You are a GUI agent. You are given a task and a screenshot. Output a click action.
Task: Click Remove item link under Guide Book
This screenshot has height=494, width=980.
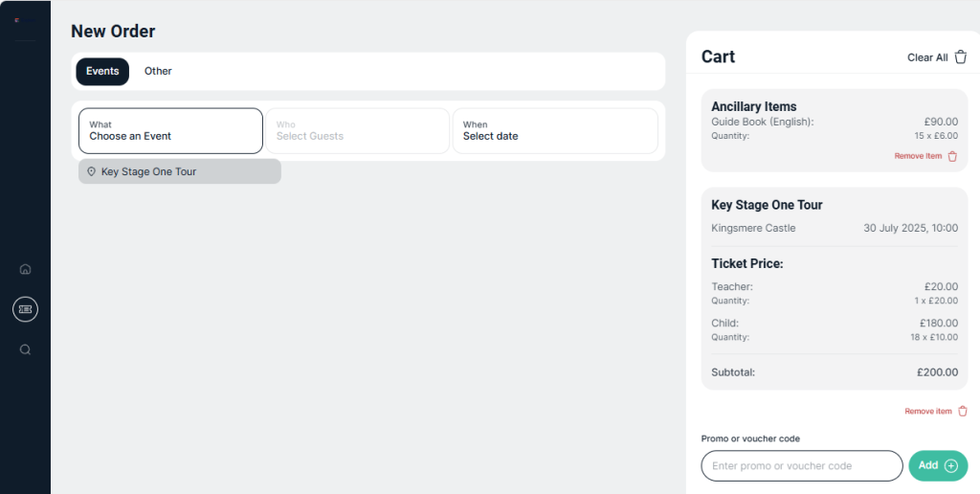918,156
